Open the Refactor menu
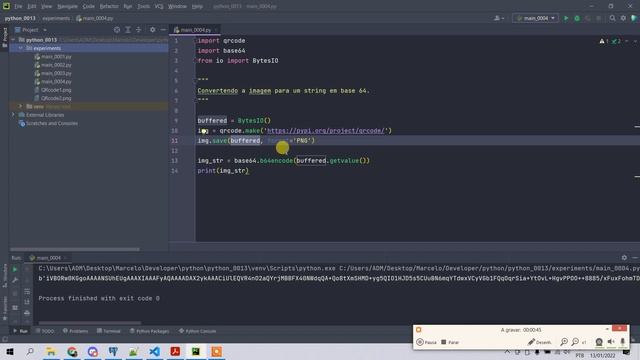This screenshot has height=360, width=640. [x=109, y=7]
